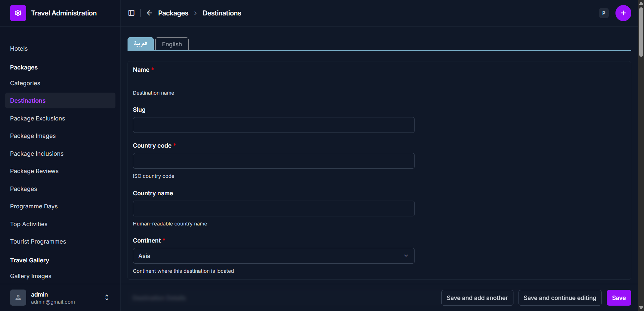Click the admin user avatar icon
This screenshot has width=644, height=311.
tap(18, 298)
